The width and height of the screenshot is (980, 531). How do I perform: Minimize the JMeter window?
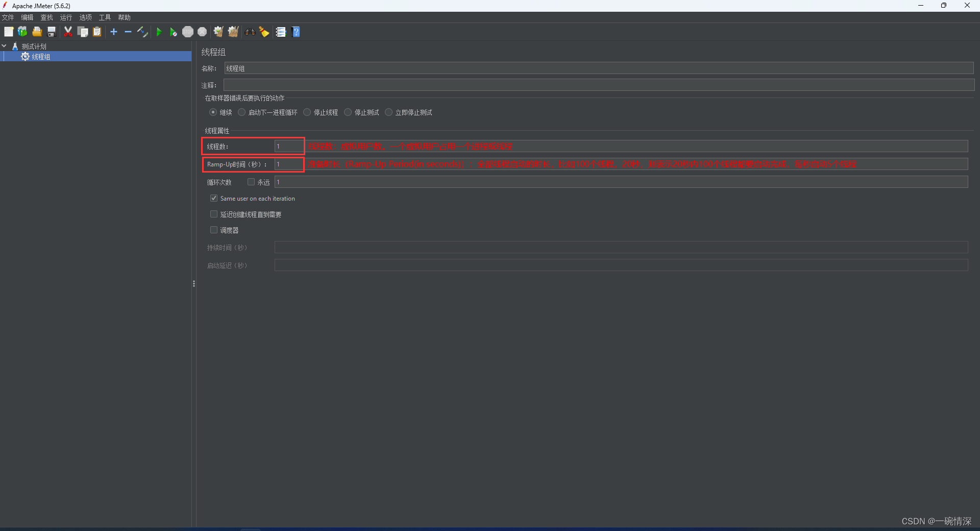pos(921,6)
